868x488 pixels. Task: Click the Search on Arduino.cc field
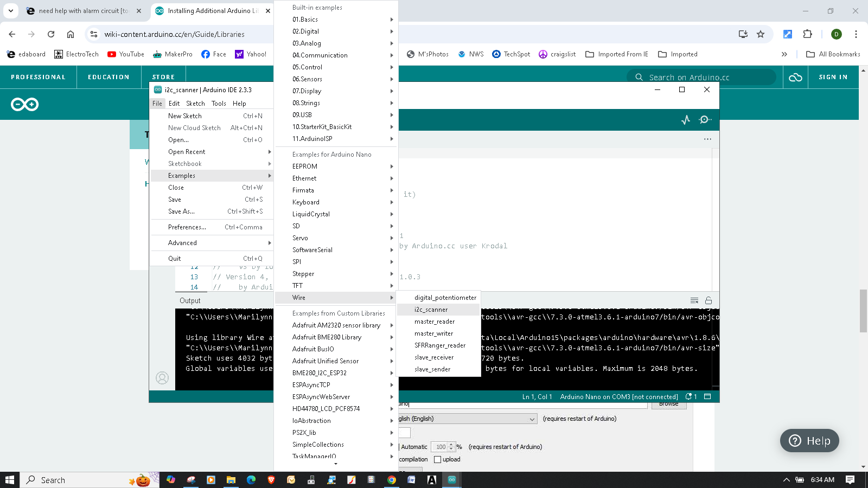coord(703,78)
